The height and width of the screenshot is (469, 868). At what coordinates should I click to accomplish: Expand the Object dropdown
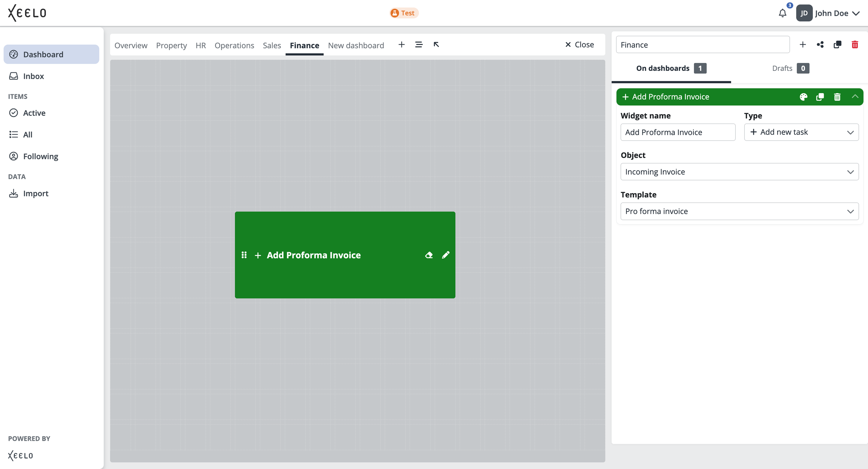click(739, 172)
